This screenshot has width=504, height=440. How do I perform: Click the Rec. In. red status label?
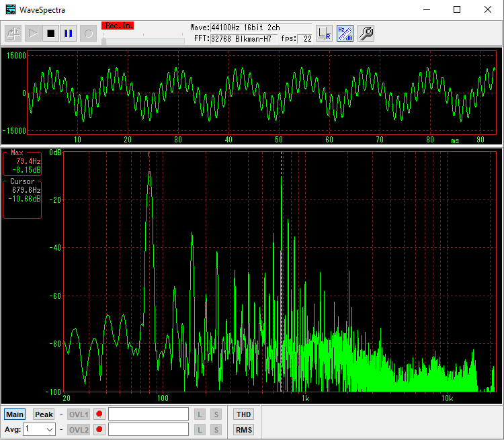(x=118, y=26)
